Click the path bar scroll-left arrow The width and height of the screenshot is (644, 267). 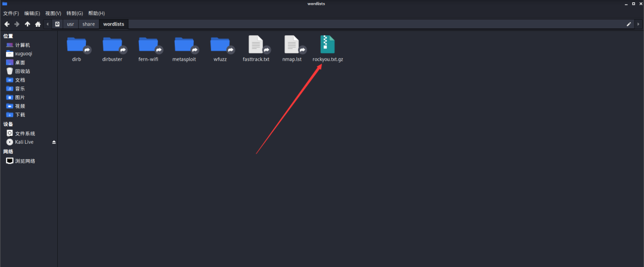48,24
